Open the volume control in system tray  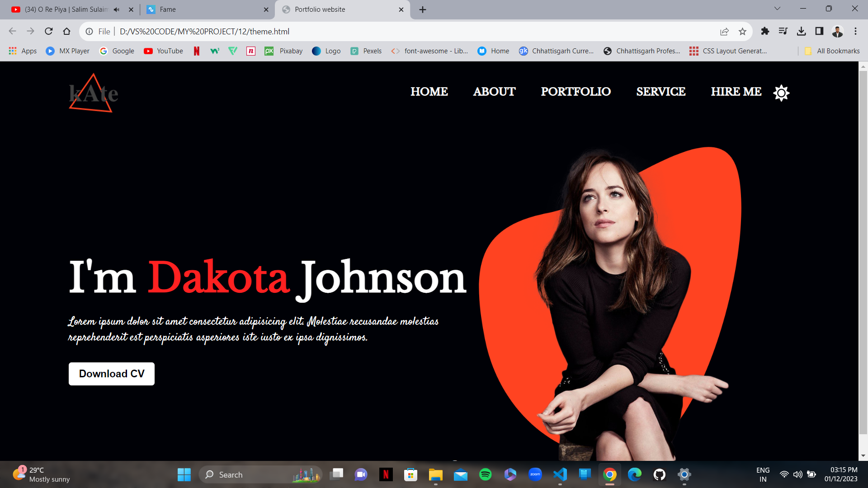pyautogui.click(x=798, y=474)
